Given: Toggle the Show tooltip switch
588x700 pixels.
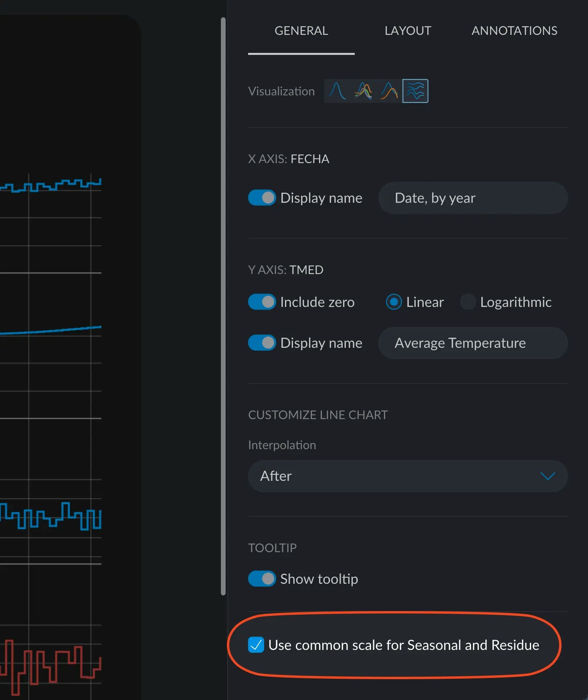Looking at the screenshot, I should [262, 579].
